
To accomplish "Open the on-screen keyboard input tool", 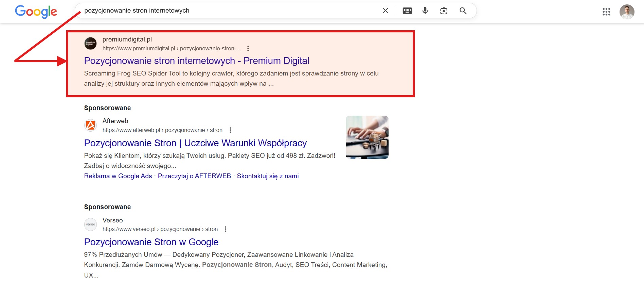I will point(407,11).
